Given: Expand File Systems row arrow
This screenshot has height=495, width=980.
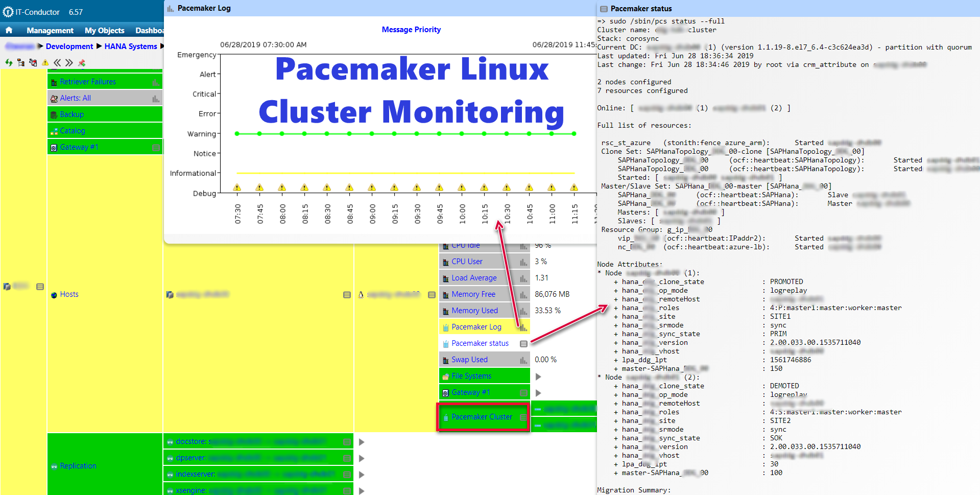Looking at the screenshot, I should (538, 376).
